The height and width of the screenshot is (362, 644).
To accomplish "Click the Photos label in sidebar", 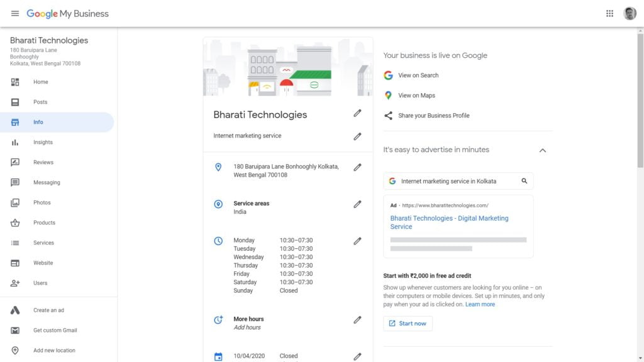I will pyautogui.click(x=42, y=203).
